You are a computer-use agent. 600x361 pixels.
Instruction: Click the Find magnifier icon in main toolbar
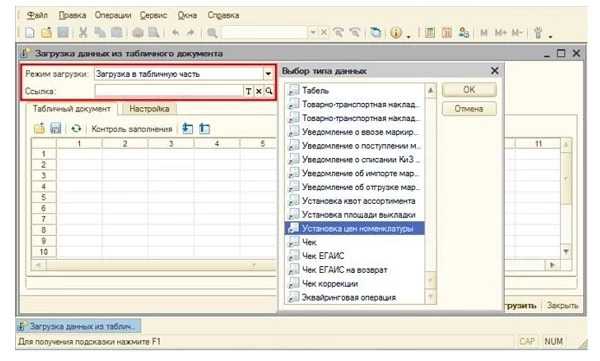(212, 33)
